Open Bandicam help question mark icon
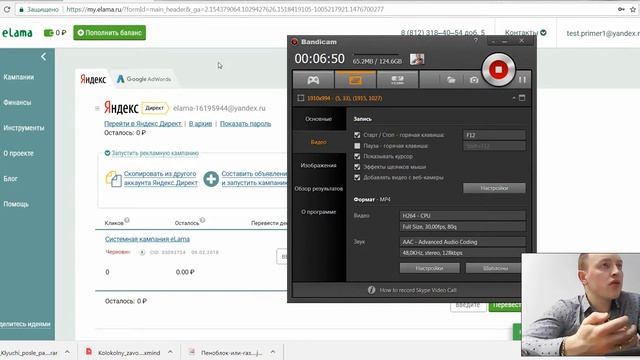The width and height of the screenshot is (640, 360). [476, 41]
